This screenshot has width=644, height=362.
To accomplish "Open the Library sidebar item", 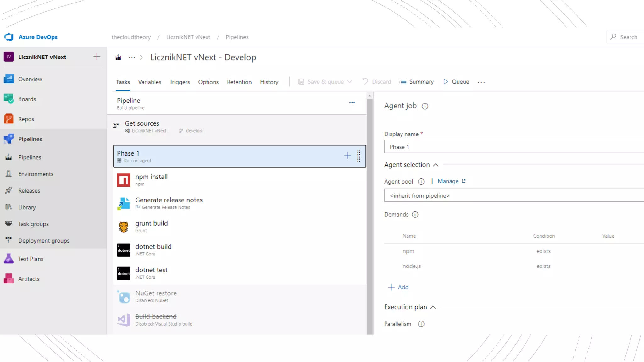I will tap(27, 207).
